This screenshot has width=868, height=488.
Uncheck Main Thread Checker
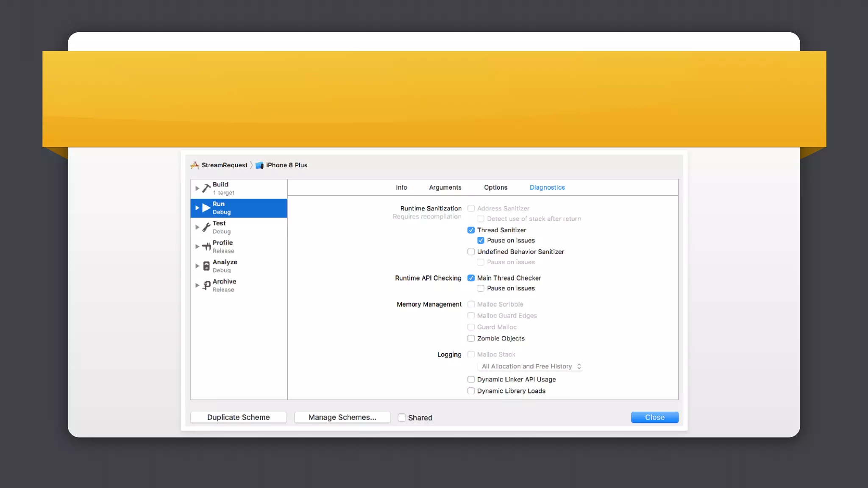coord(471,278)
